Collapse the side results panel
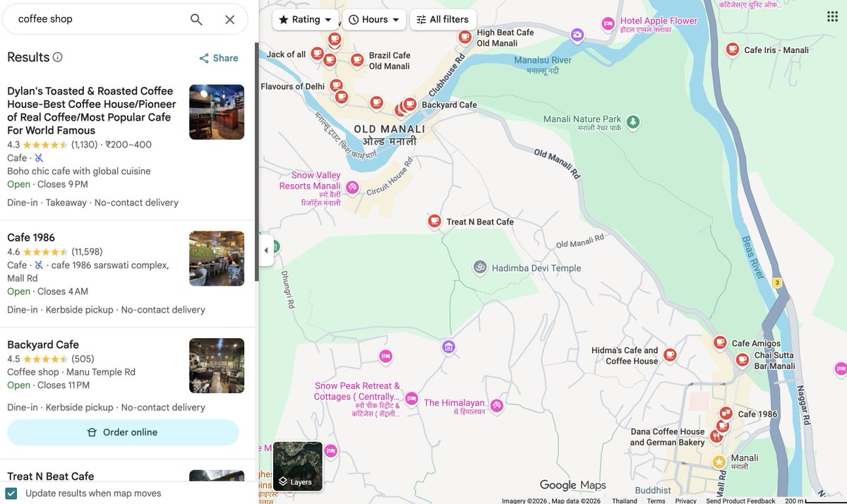The width and height of the screenshot is (847, 504). (266, 251)
